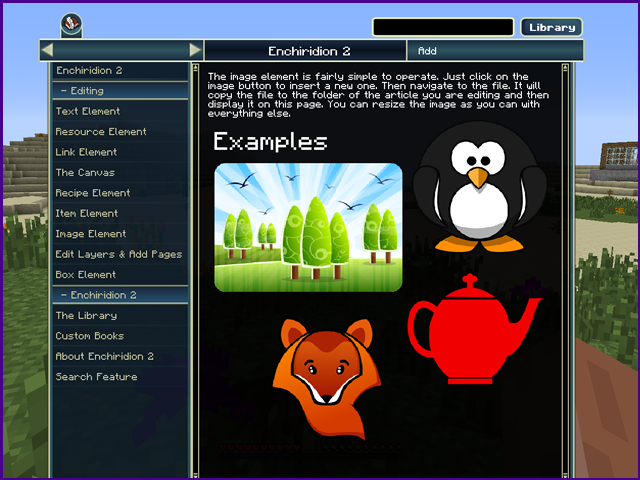
Task: Open the Add menu
Action: (x=427, y=50)
